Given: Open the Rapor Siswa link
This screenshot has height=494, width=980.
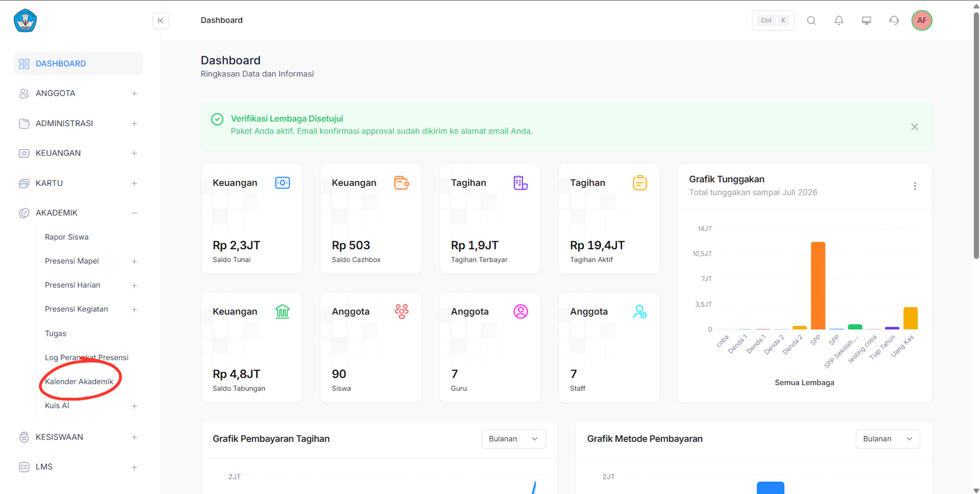Looking at the screenshot, I should (x=67, y=236).
